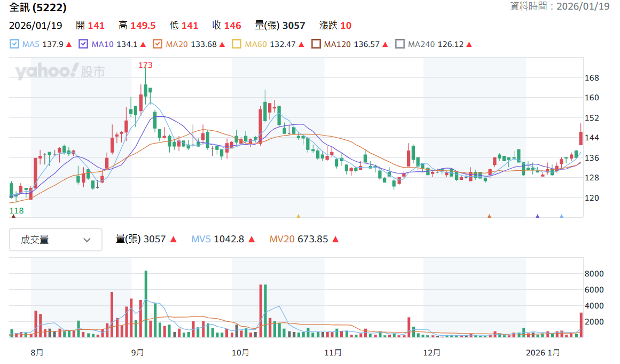This screenshot has height=364, width=620.
Task: Click the 118 low price label
Action: click(17, 211)
